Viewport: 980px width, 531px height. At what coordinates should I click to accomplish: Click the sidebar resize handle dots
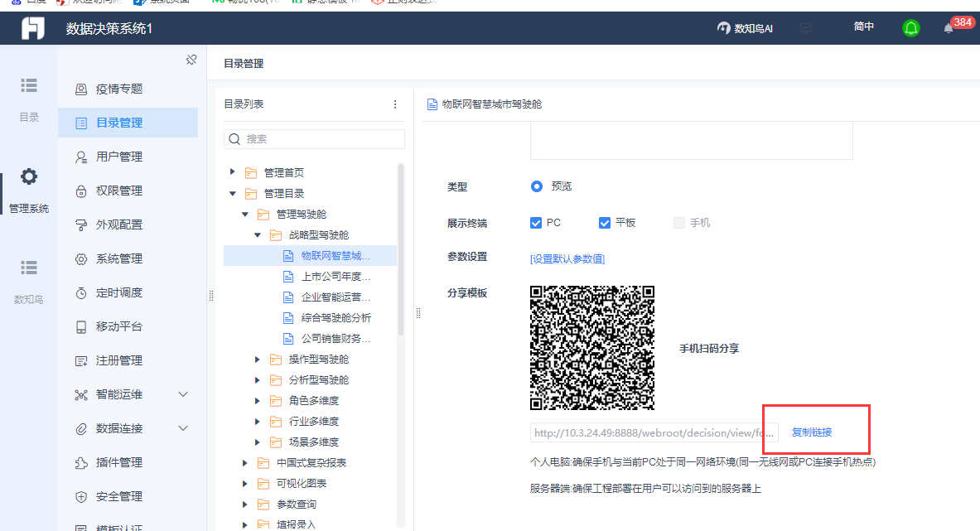(211, 296)
